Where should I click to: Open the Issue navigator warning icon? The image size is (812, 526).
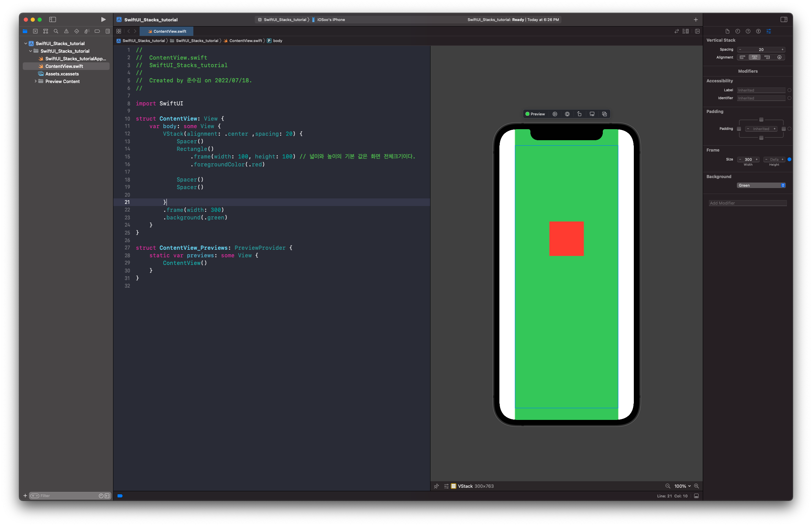(66, 31)
